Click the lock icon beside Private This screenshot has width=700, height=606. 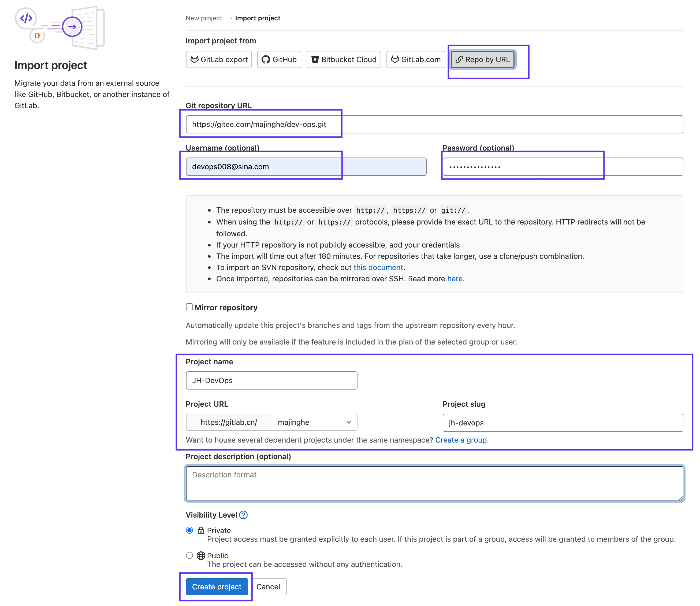(201, 530)
